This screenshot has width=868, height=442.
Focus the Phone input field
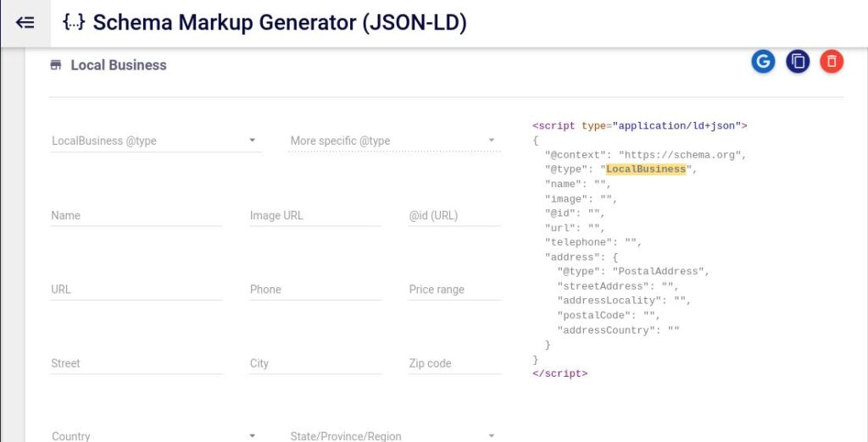[315, 290]
